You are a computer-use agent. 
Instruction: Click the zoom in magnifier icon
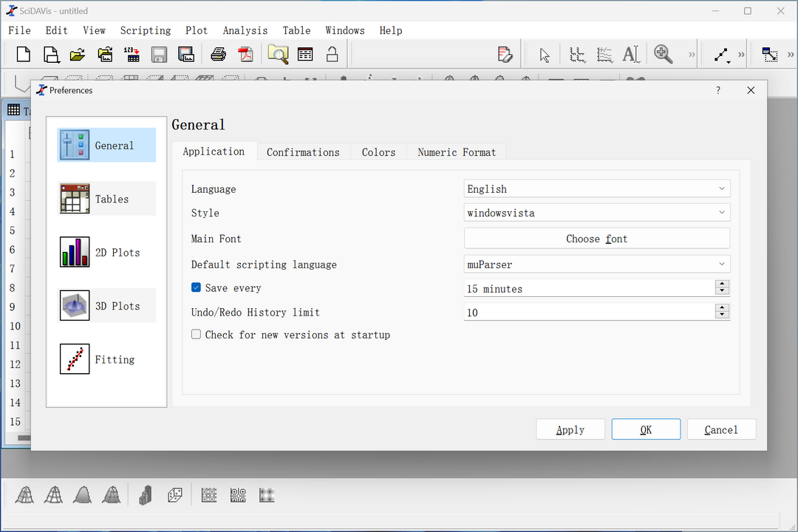(x=663, y=54)
